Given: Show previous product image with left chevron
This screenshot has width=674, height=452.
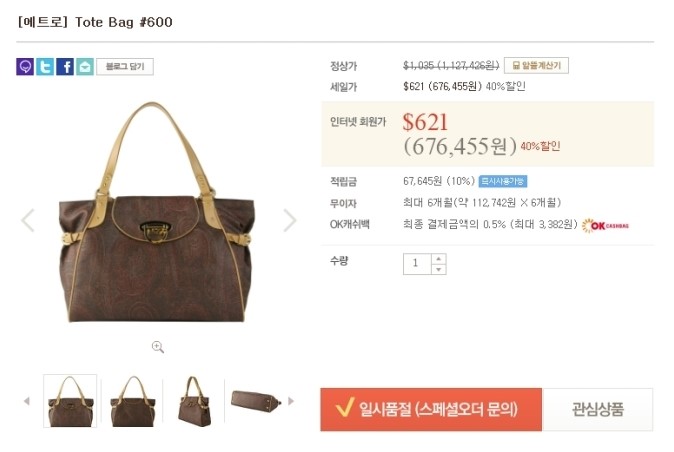Looking at the screenshot, I should point(28,220).
